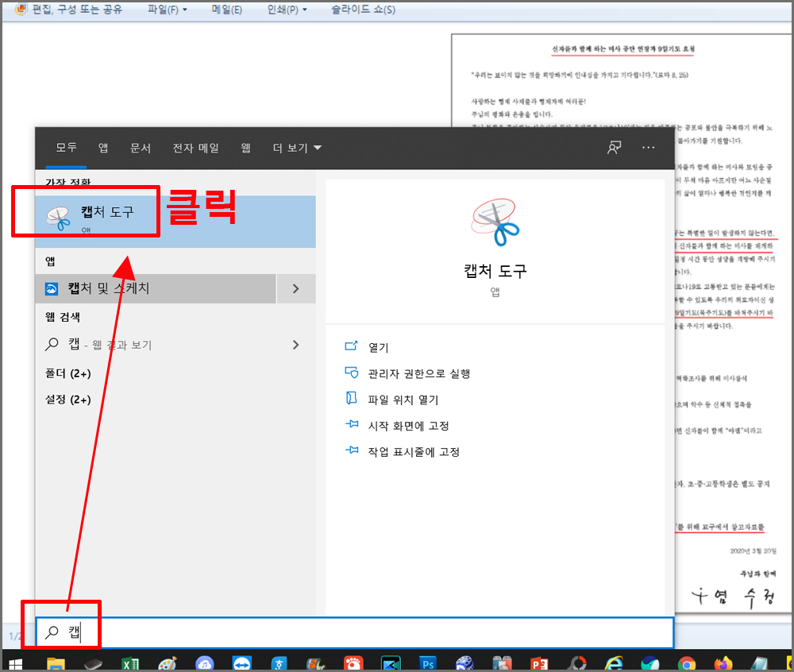Open Internet Explorer from the taskbar
Screen dimensions: 794x672
(x=614, y=663)
